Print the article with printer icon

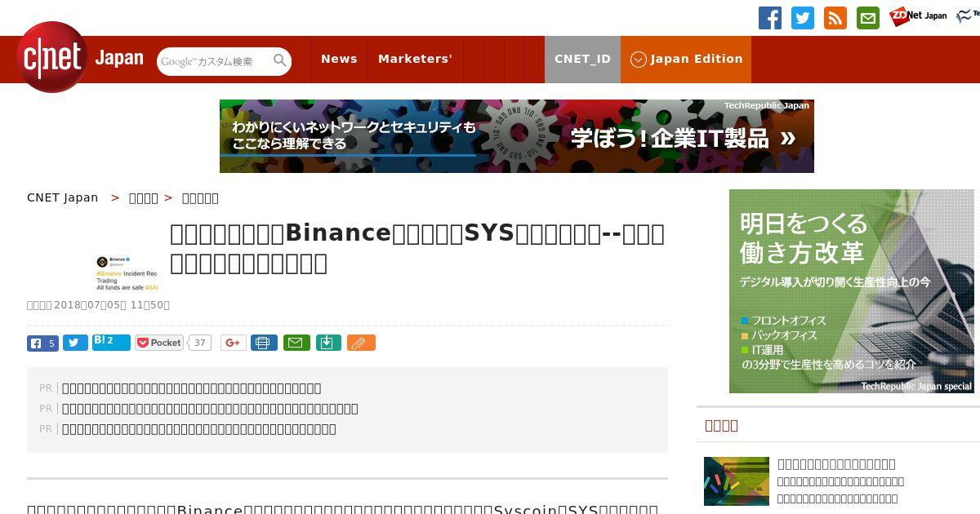click(264, 343)
